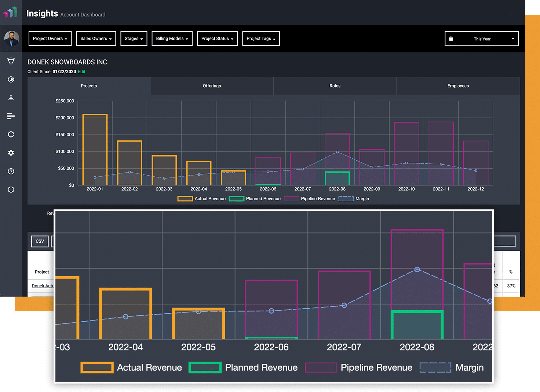Toggle Pipeline Revenue in enlarged inset legend
This screenshot has width=540, height=392.
[359, 367]
